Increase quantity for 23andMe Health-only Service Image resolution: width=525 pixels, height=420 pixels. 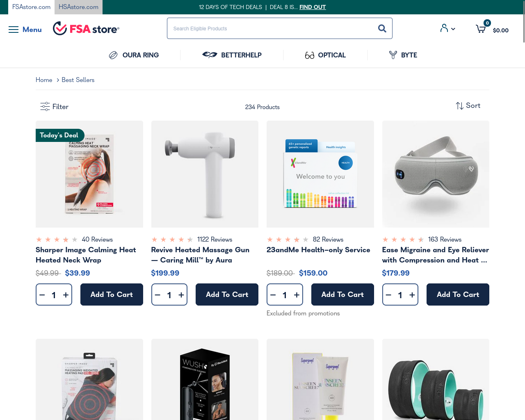[297, 295]
